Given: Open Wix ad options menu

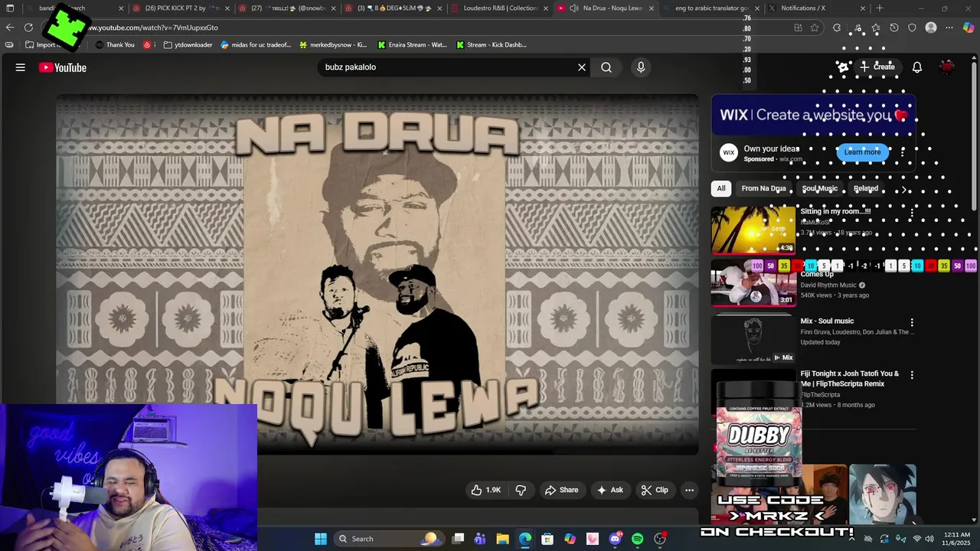Looking at the screenshot, I should coord(902,152).
